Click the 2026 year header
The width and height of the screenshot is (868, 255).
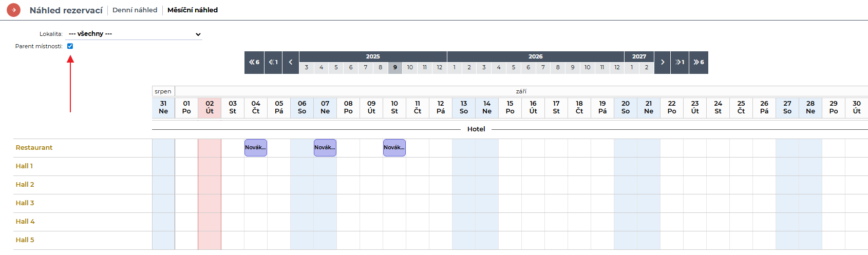coord(536,56)
